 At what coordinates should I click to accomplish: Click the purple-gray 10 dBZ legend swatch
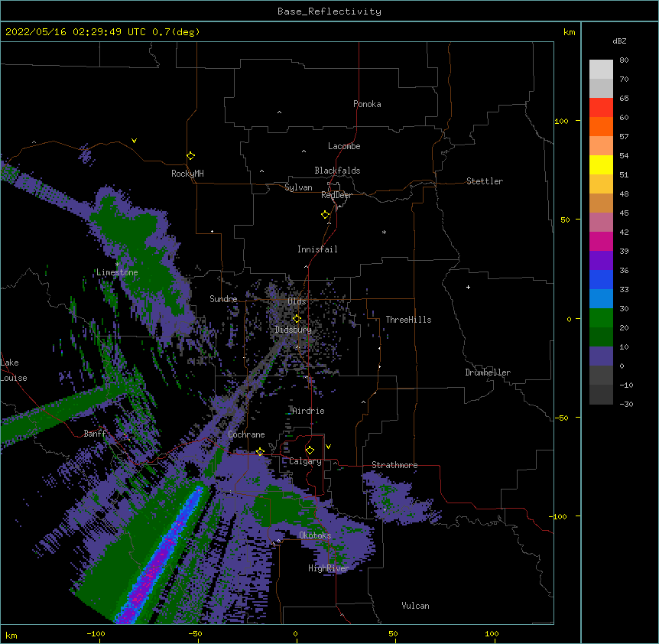pyautogui.click(x=601, y=356)
